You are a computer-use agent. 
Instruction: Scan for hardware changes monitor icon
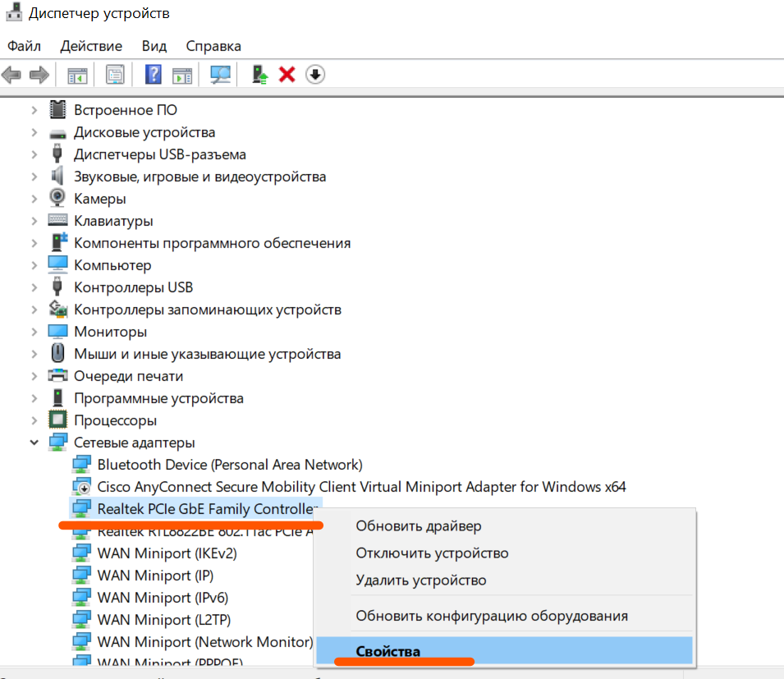pos(220,75)
